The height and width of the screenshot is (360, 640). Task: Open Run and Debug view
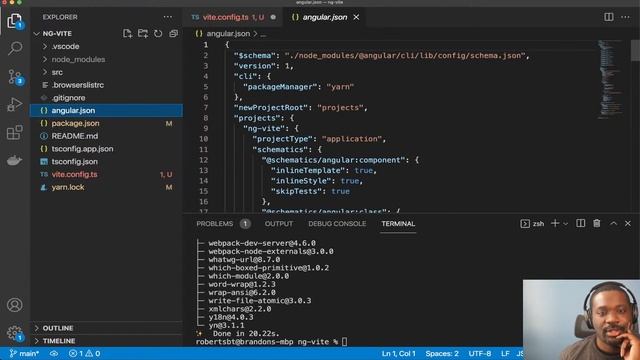pyautogui.click(x=15, y=104)
